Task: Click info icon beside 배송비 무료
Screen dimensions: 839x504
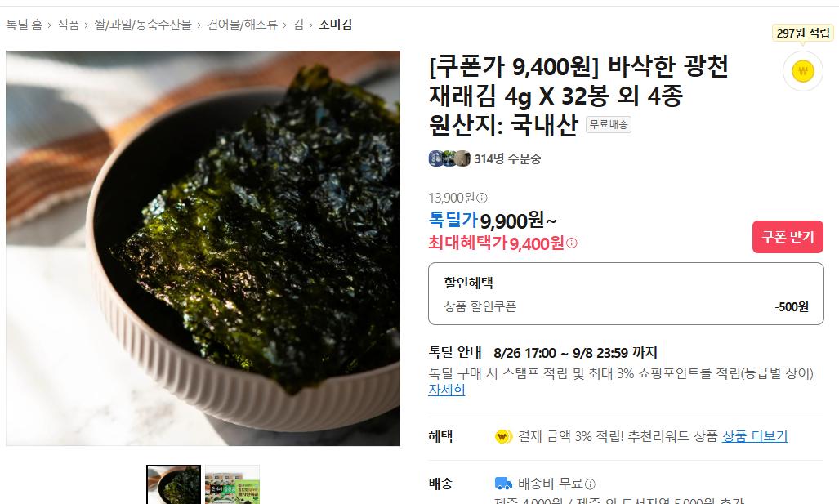Action: click(x=590, y=484)
